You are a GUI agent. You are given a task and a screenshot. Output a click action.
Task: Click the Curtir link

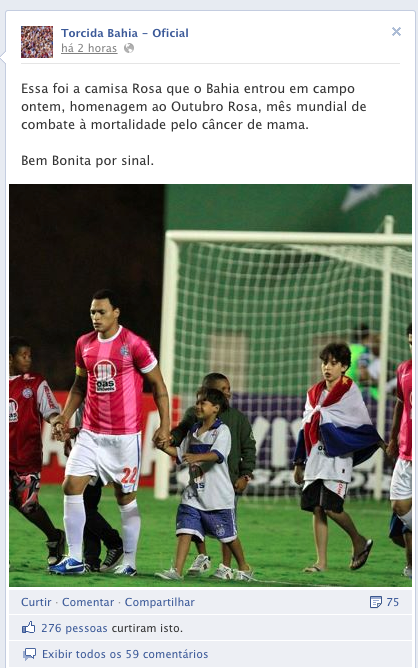[x=36, y=602]
